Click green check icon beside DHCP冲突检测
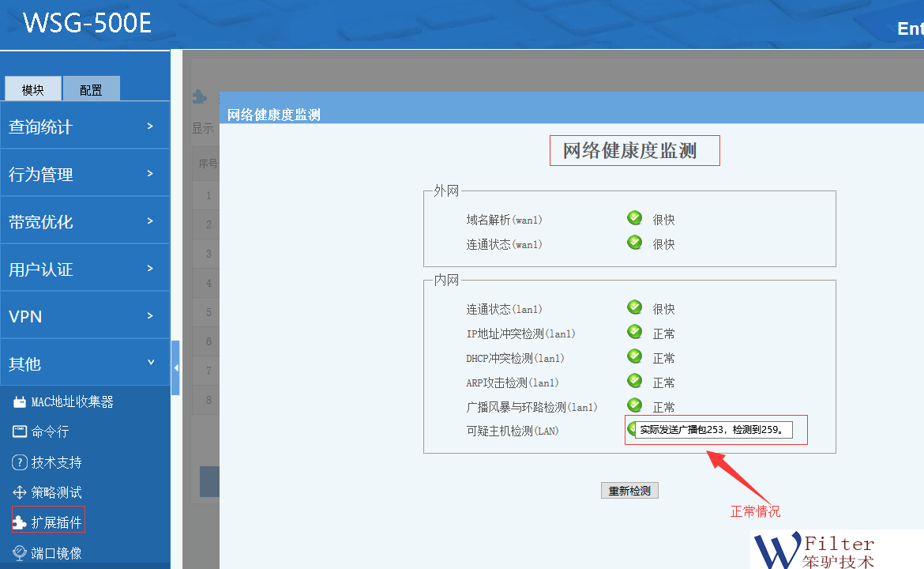924x569 pixels. click(x=634, y=356)
